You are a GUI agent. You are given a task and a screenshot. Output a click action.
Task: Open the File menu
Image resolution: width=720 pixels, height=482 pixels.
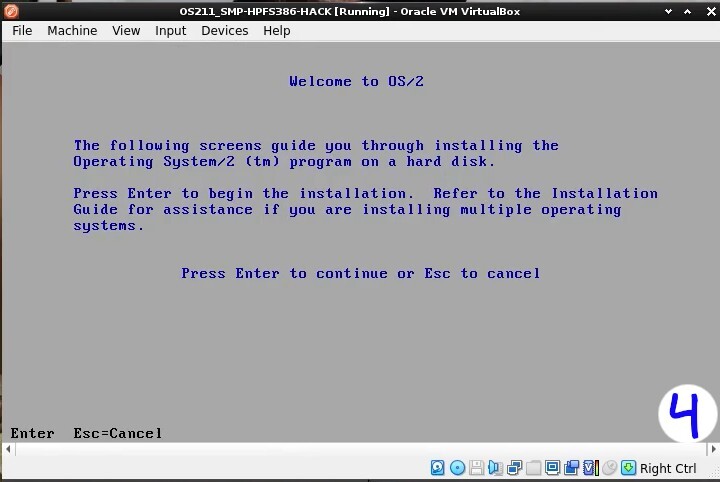tap(22, 31)
